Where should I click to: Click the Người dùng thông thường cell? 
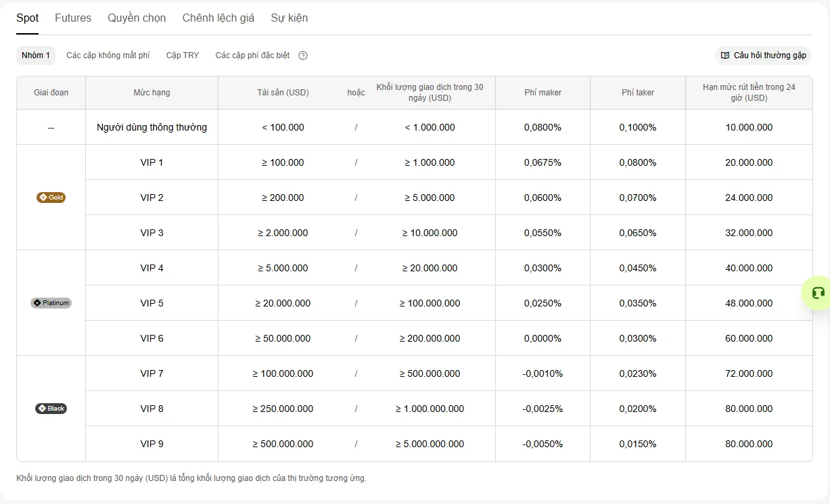pos(152,127)
